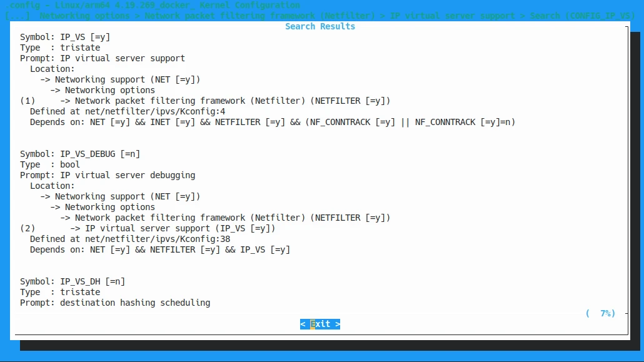
Task: Click the 'destination hashing scheduling' prompt line
Action: (114, 303)
